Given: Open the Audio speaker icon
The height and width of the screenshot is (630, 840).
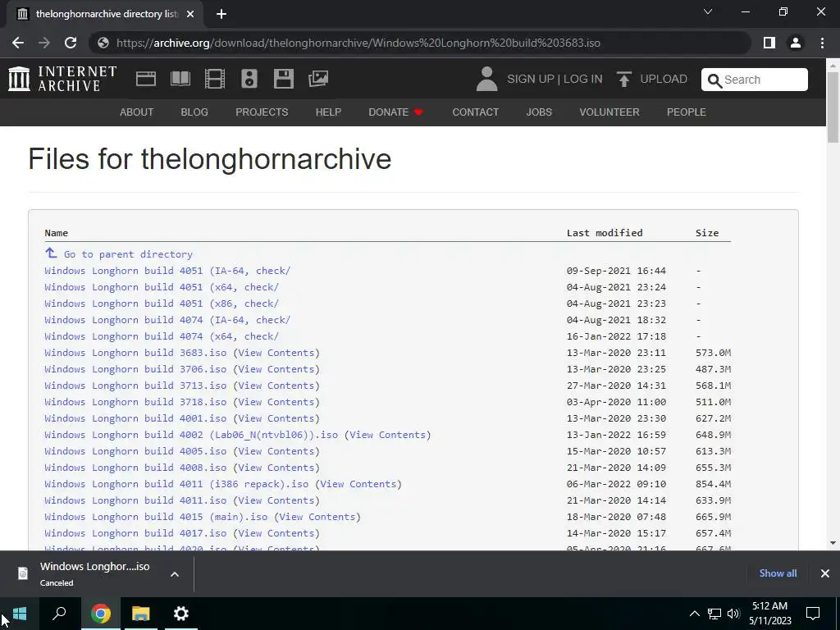Looking at the screenshot, I should pyautogui.click(x=249, y=79).
